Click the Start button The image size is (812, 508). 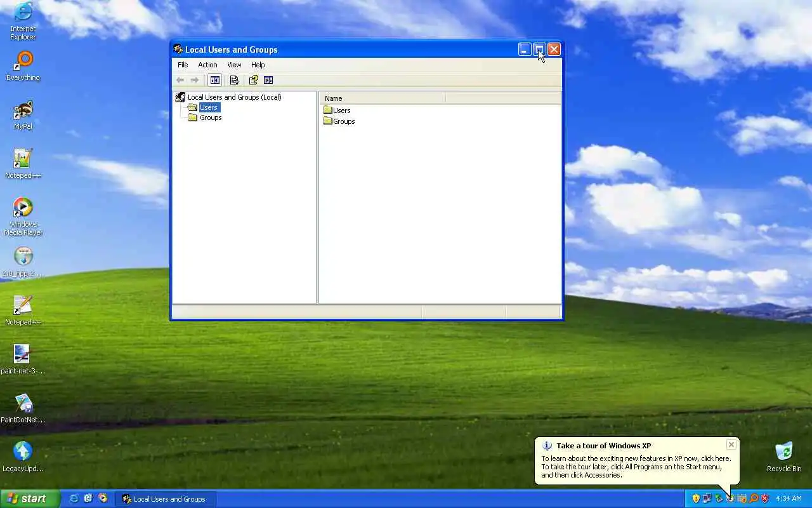pyautogui.click(x=30, y=498)
